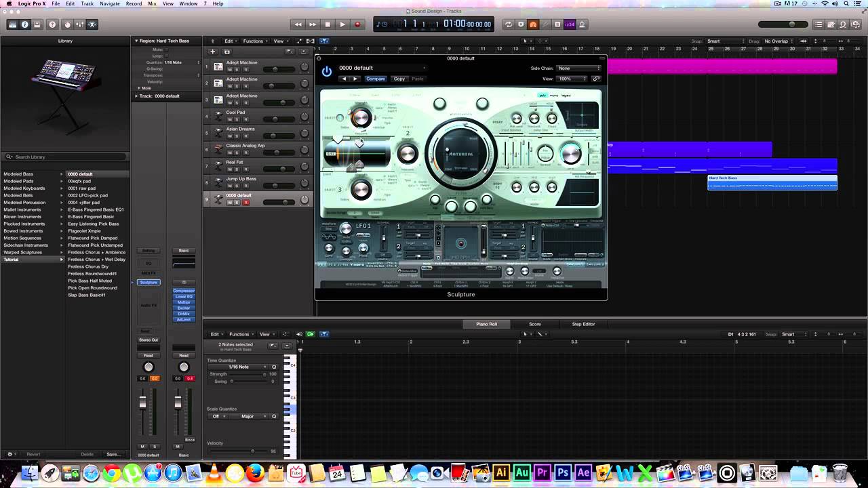This screenshot has width=868, height=488.
Task: Click the Sculpture plugin link button
Action: click(596, 79)
